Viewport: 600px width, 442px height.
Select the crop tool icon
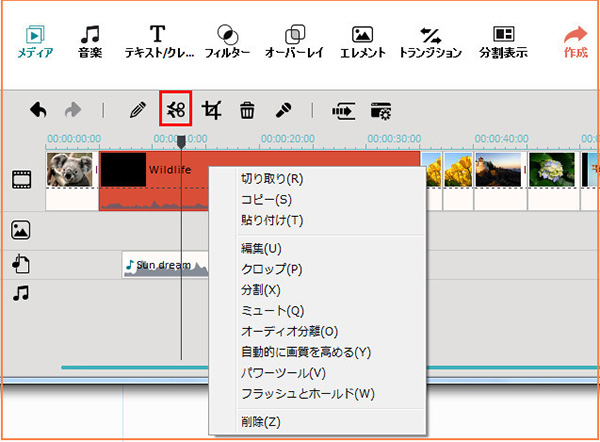tap(212, 110)
